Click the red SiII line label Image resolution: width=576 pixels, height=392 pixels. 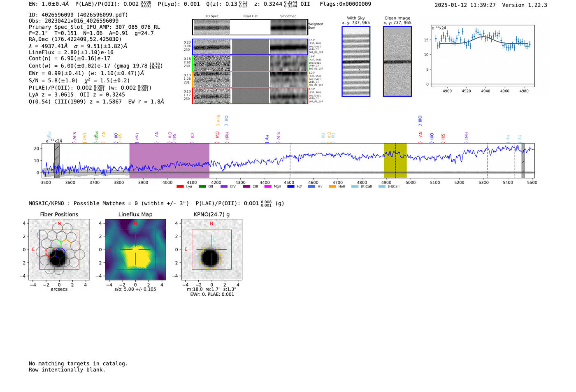443,137
